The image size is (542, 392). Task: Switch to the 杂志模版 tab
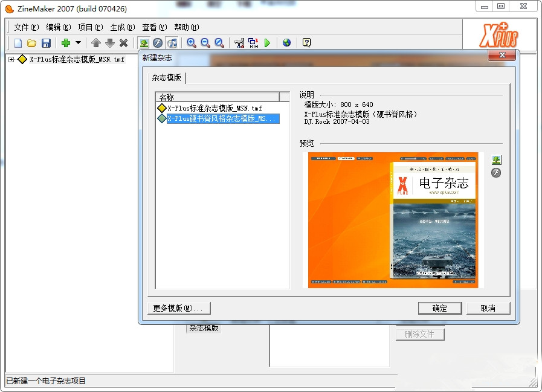click(x=167, y=77)
